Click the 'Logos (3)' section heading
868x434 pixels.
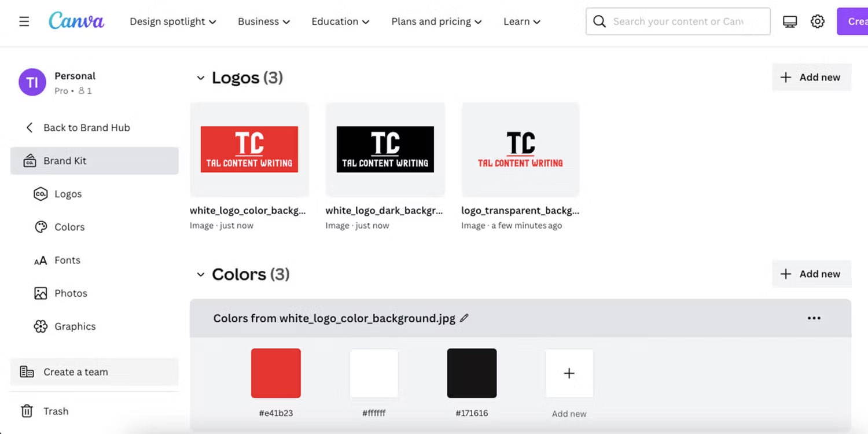pos(248,78)
